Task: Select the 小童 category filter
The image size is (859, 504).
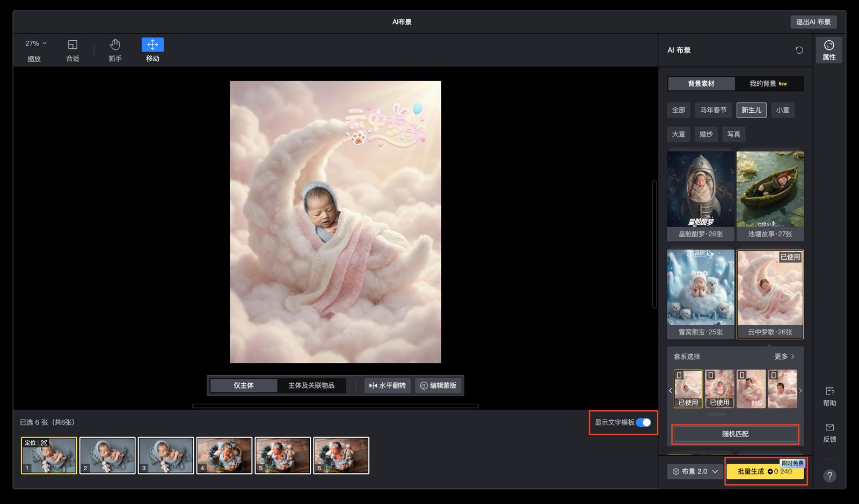Action: pos(782,110)
